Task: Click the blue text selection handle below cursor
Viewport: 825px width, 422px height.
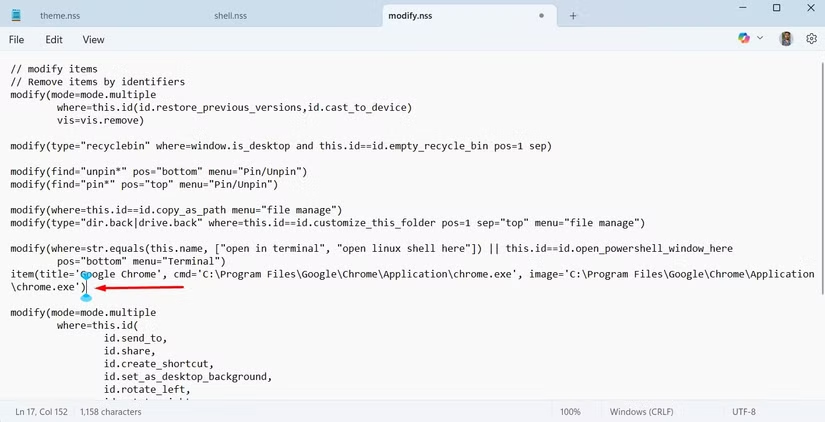Action: (86, 296)
